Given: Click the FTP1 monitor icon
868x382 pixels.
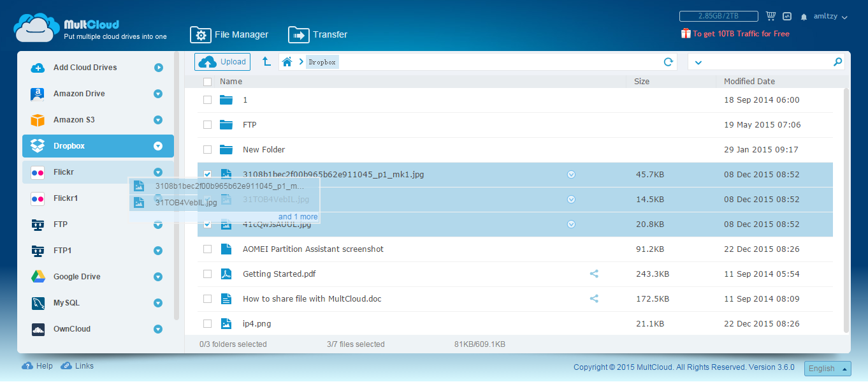Looking at the screenshot, I should tap(38, 251).
